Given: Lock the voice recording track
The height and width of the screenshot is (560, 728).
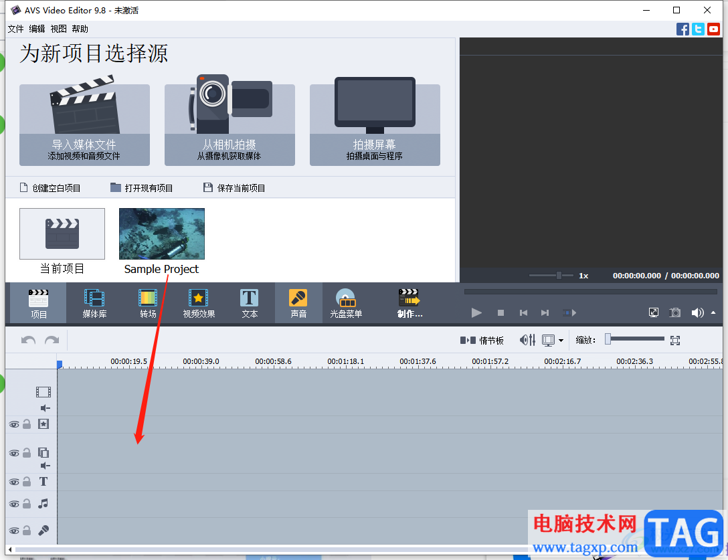Looking at the screenshot, I should coord(27,531).
